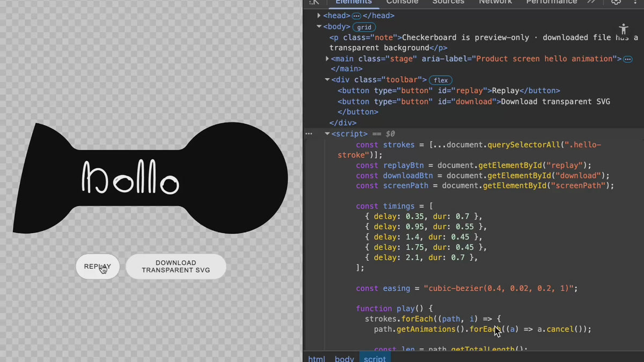Screen dimensions: 644x362
Task: Open DevTools settings gear icon
Action: pos(616,2)
